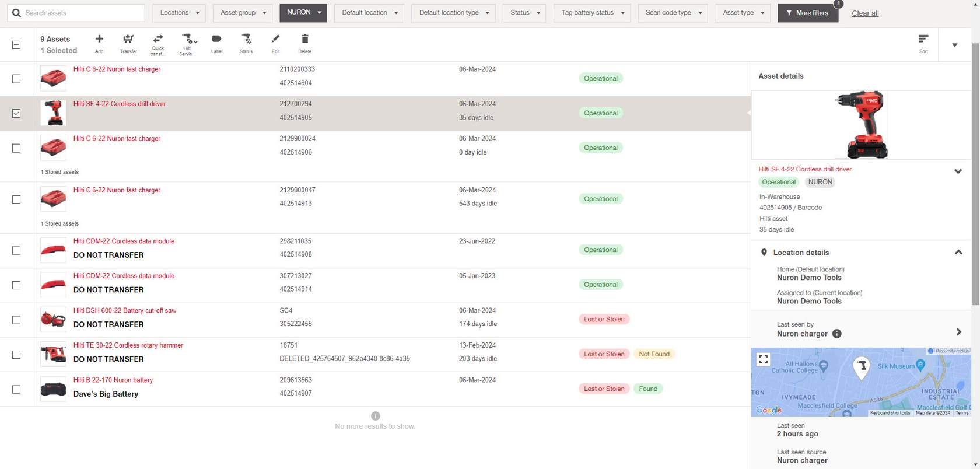
Task: Click the Status toolbar icon
Action: pos(246,39)
